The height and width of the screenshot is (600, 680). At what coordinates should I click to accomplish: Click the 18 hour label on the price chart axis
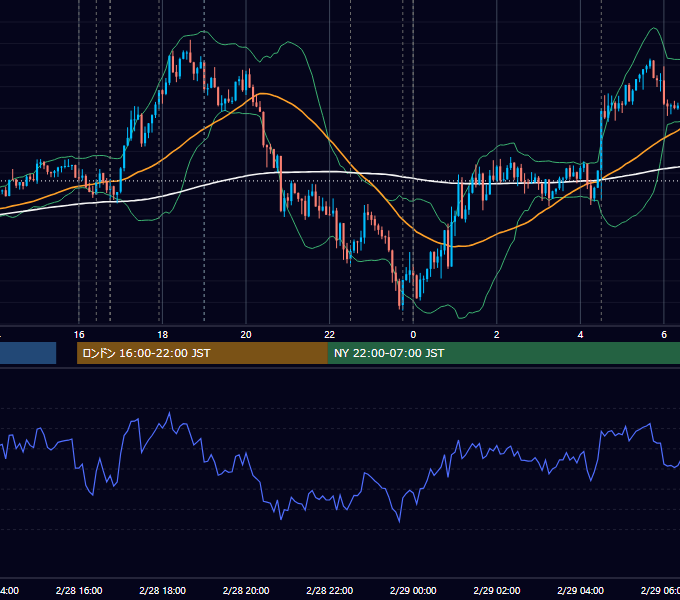coord(162,335)
